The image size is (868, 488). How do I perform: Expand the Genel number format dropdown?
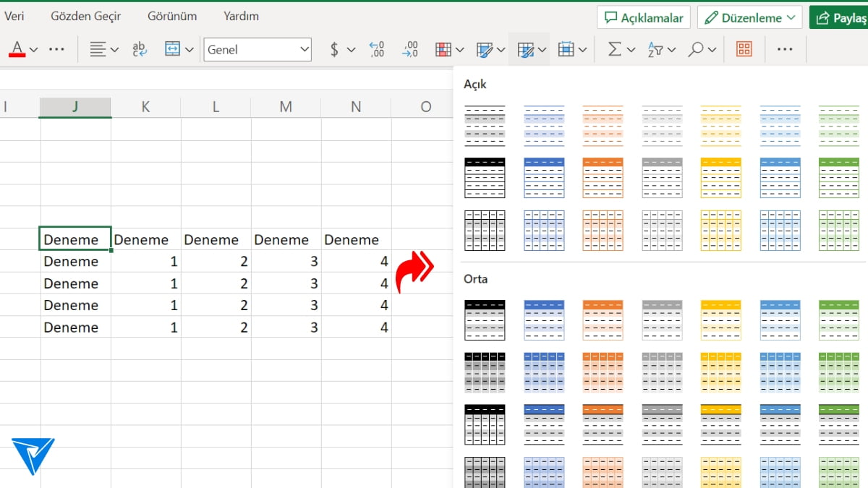tap(304, 49)
